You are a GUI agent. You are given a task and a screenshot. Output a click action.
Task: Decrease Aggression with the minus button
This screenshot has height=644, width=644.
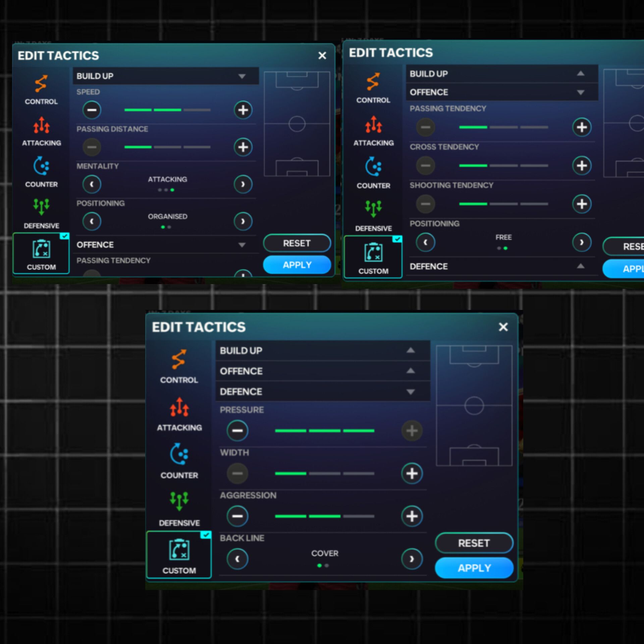click(237, 516)
